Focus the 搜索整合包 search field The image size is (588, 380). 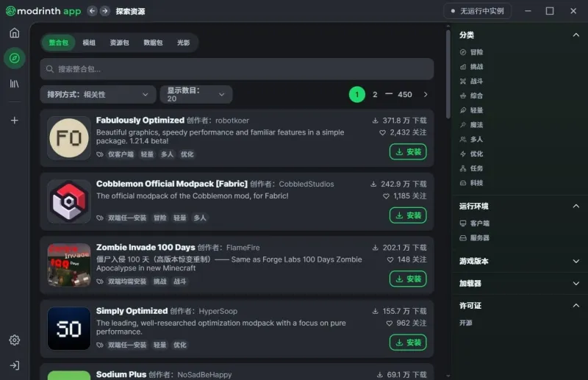[x=237, y=69]
